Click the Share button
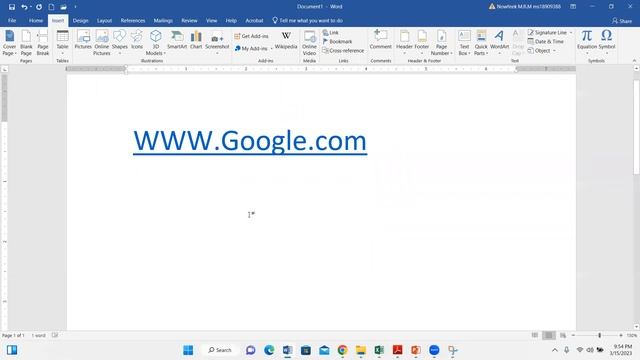640x360 pixels. coord(622,21)
